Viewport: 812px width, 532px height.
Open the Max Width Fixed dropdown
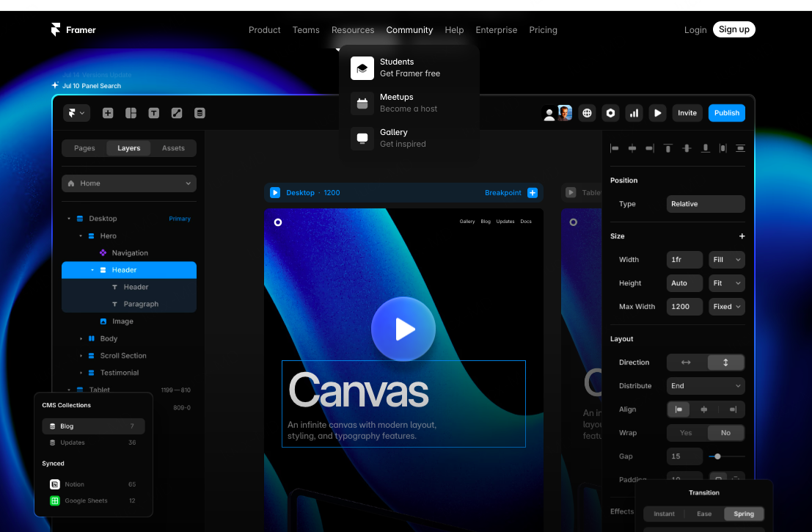pyautogui.click(x=727, y=307)
